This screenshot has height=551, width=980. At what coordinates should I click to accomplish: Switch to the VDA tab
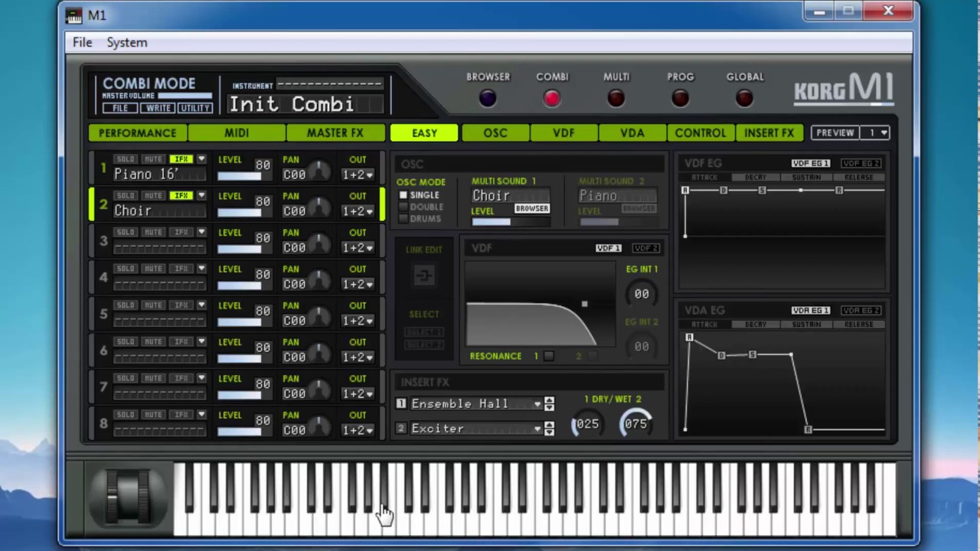pyautogui.click(x=632, y=132)
